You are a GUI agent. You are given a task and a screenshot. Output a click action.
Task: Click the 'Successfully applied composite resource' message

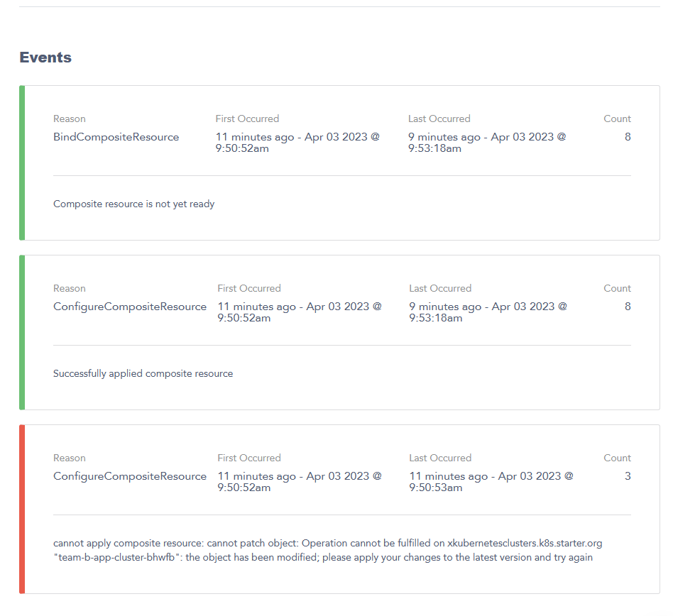tap(143, 373)
